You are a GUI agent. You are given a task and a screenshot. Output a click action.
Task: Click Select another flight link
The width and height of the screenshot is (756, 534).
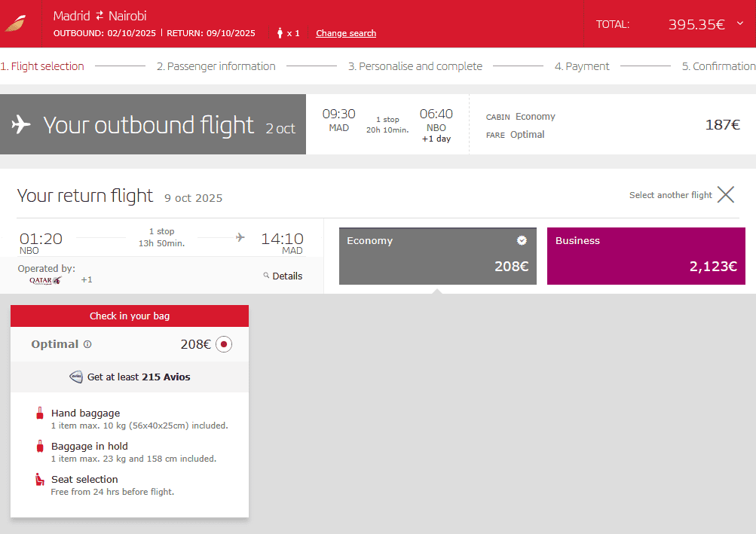[670, 195]
